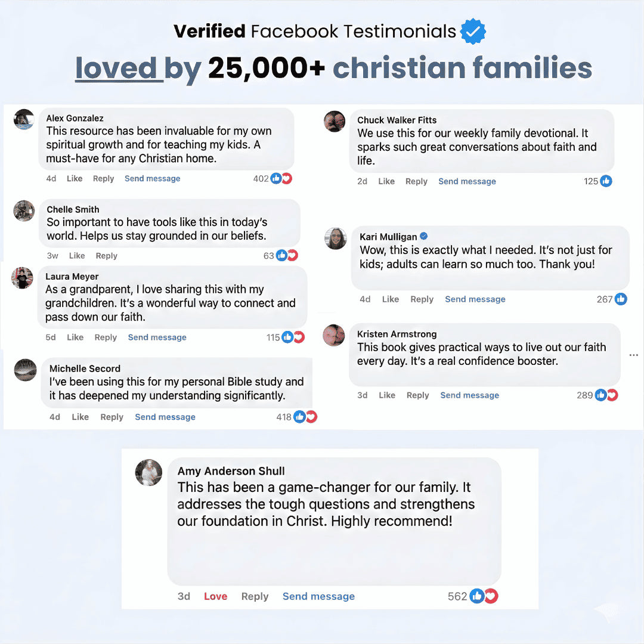Viewport: 644px width, 644px height.
Task: Open Kristen Armstrong's profile picture
Action: tap(334, 335)
